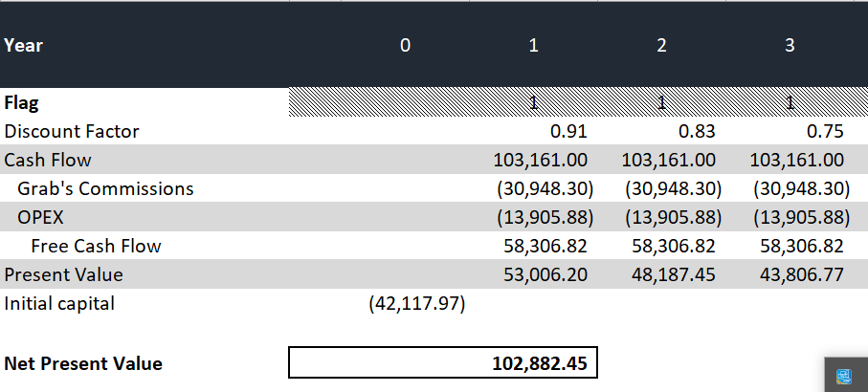The height and width of the screenshot is (392, 868).
Task: Click the Free Cash Flow label
Action: point(96,246)
